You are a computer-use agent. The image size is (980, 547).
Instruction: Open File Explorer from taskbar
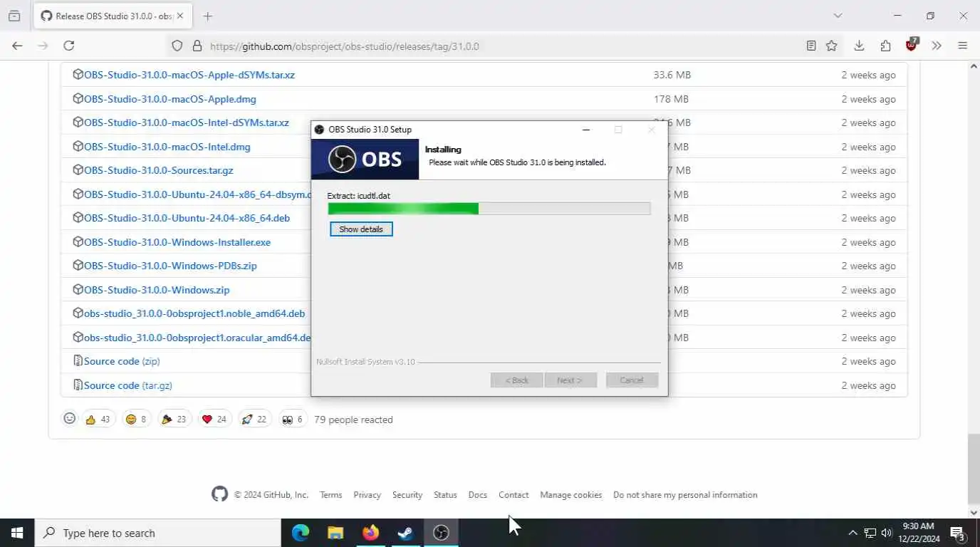click(335, 533)
